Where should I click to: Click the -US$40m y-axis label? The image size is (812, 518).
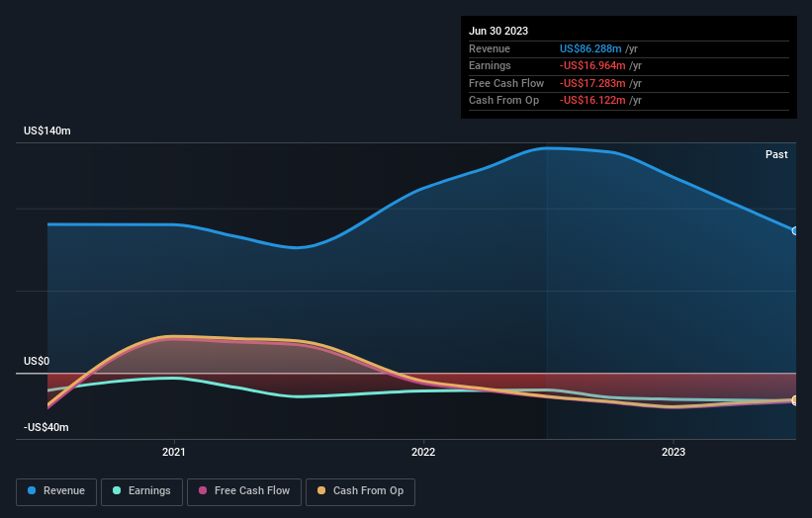coord(46,427)
